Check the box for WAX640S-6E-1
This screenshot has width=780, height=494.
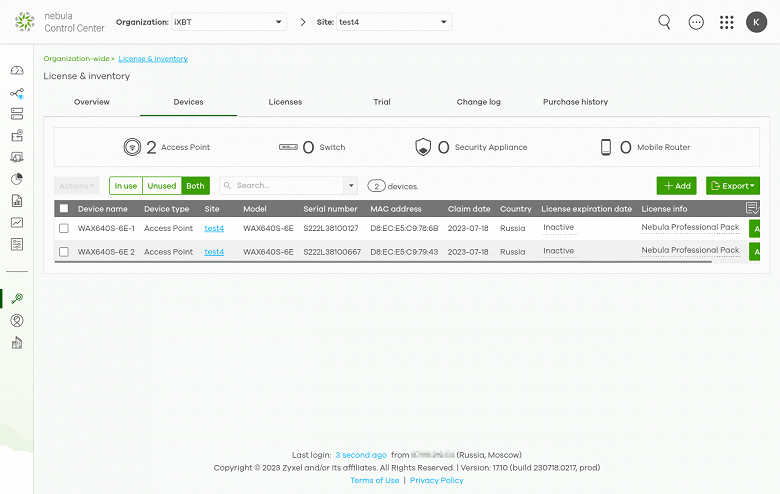(x=64, y=228)
